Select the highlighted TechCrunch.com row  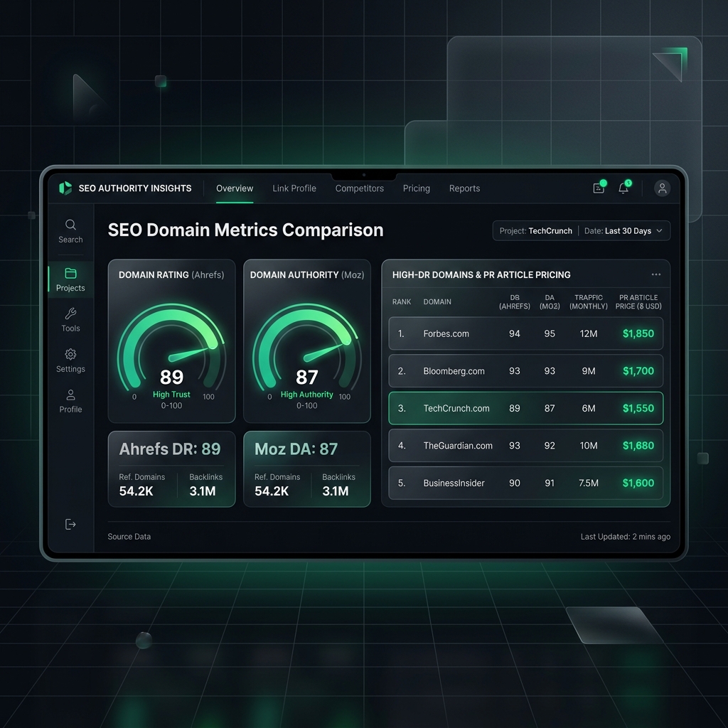pos(525,408)
